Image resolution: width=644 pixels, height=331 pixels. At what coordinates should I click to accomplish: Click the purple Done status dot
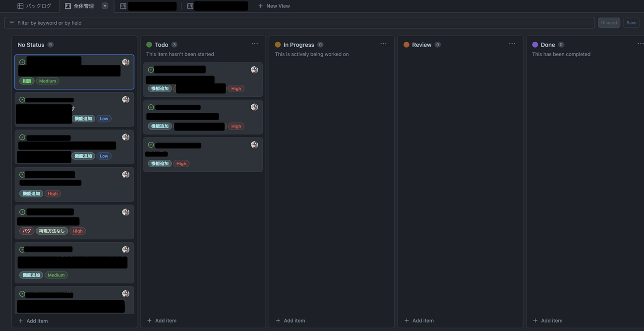tap(535, 45)
